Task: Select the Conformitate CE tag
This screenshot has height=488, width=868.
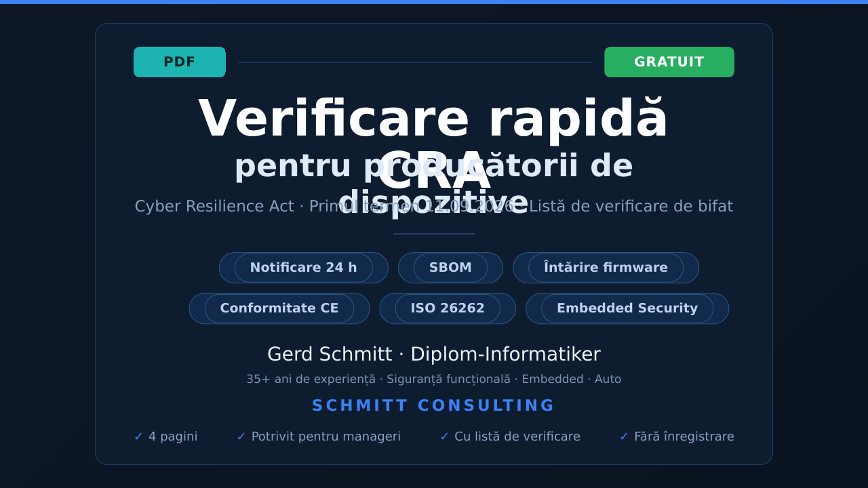Action: pos(279,308)
